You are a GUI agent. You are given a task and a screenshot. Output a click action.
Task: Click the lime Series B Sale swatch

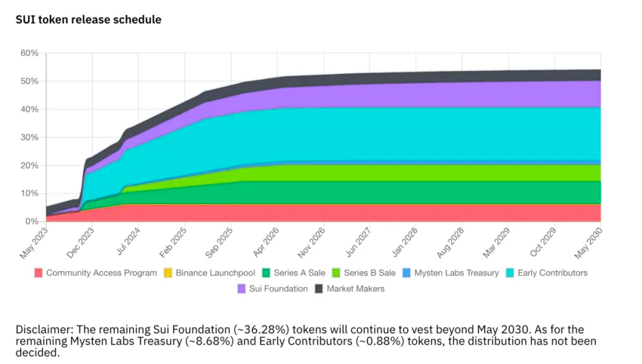(x=336, y=273)
